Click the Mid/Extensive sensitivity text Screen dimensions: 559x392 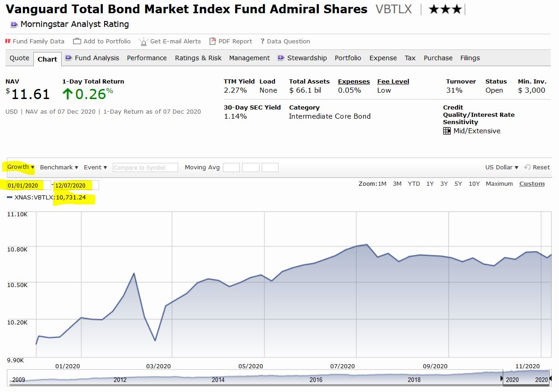[x=477, y=131]
